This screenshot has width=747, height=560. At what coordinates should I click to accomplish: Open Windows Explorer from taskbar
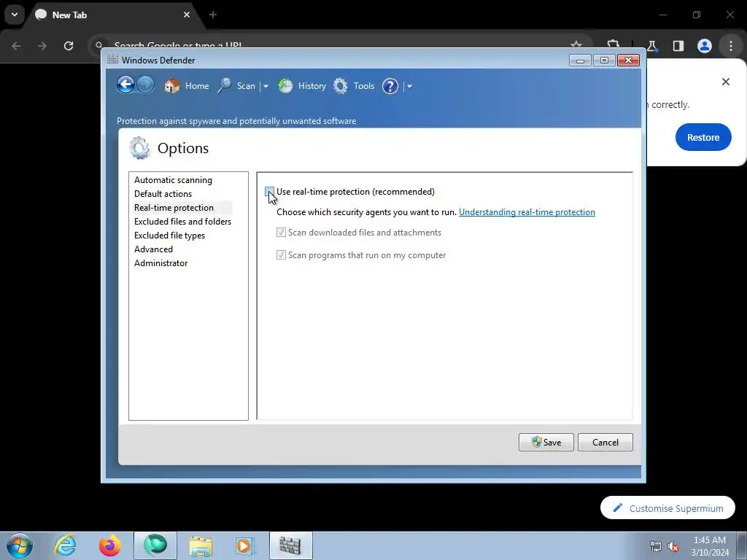[201, 545]
